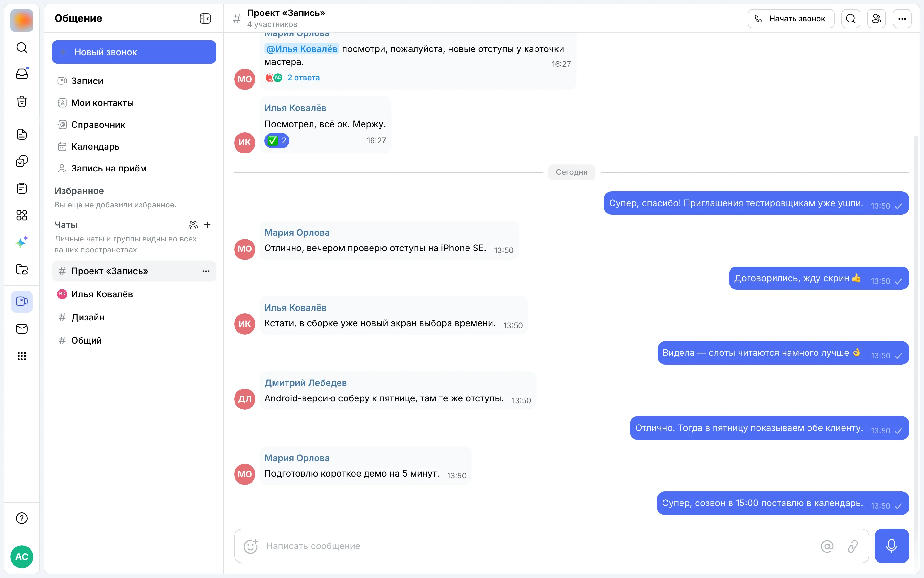Open the nine-dot apps grid
This screenshot has height=578, width=924.
22,356
